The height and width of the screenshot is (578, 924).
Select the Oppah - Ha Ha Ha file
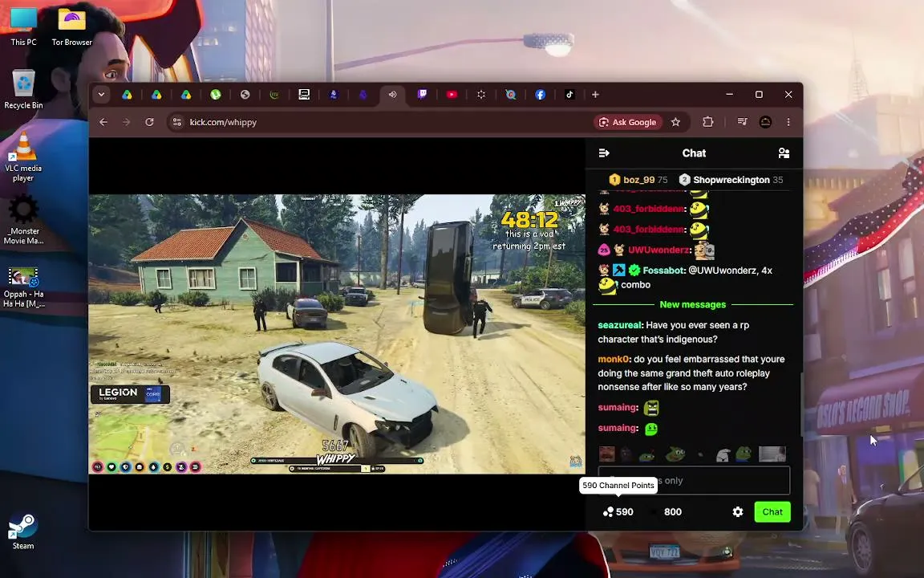pos(23,287)
